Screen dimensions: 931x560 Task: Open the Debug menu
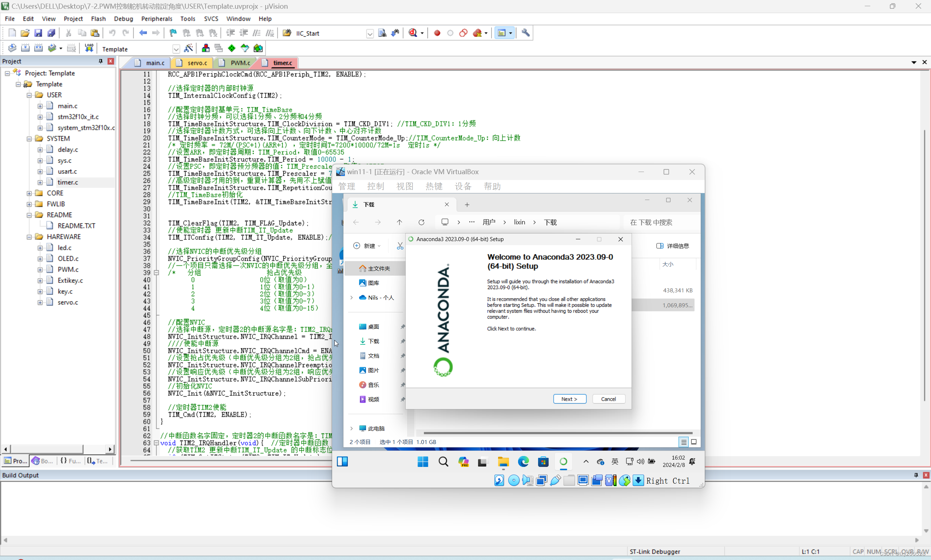[123, 19]
